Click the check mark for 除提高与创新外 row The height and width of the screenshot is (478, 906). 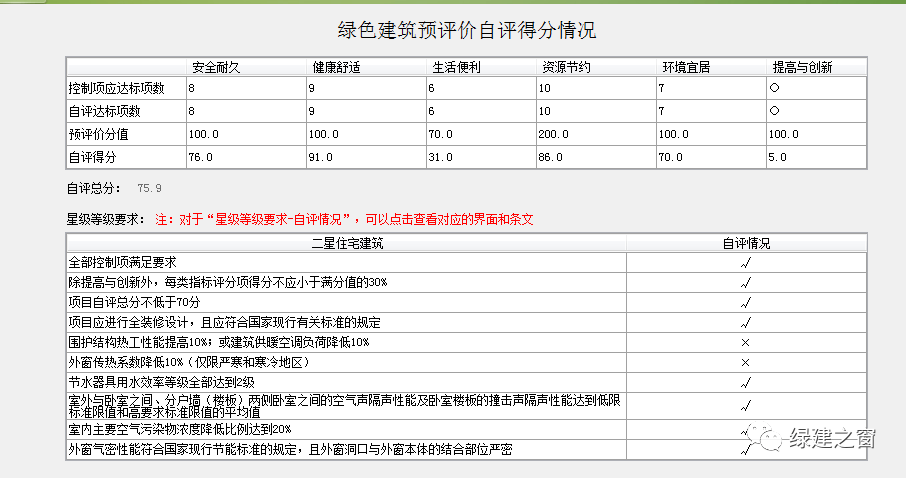pos(745,282)
